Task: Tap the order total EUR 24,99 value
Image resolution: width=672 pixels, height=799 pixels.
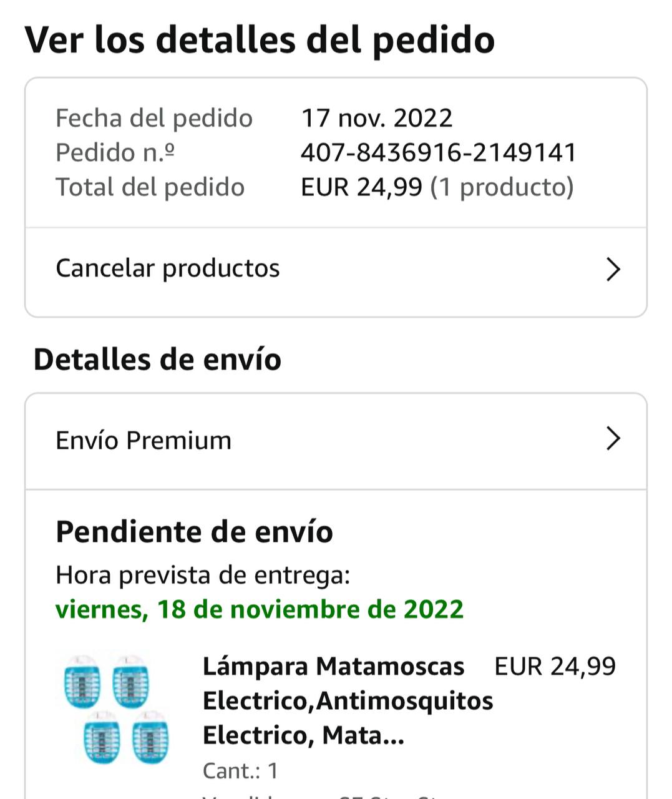Action: pos(361,187)
